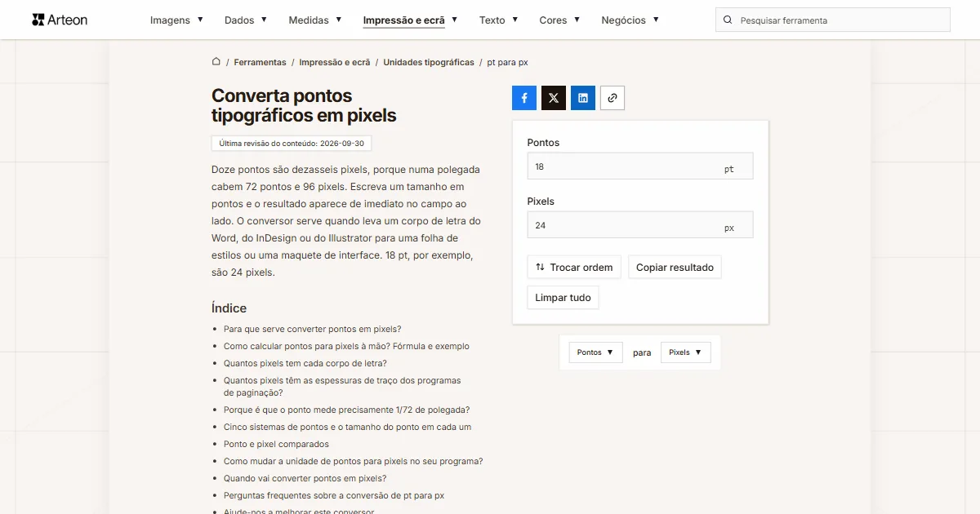Open 'Quantos pixels têm as espessuras de traço' link
This screenshot has height=514, width=980.
(x=342, y=387)
